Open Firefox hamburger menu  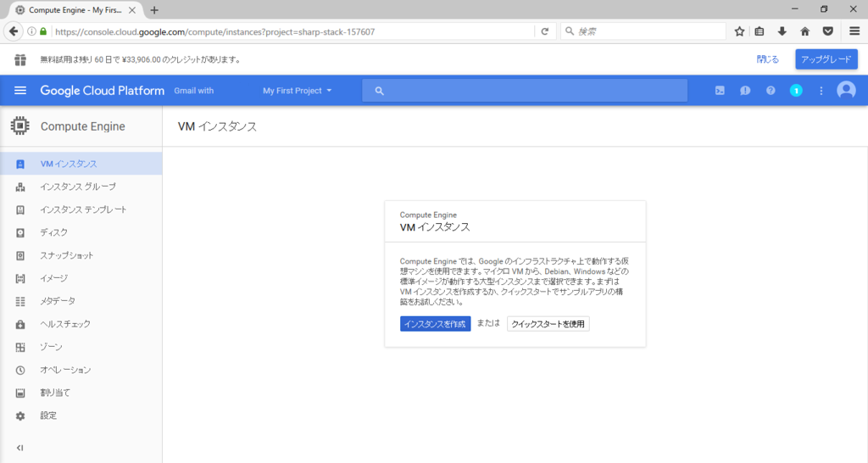[x=854, y=31]
